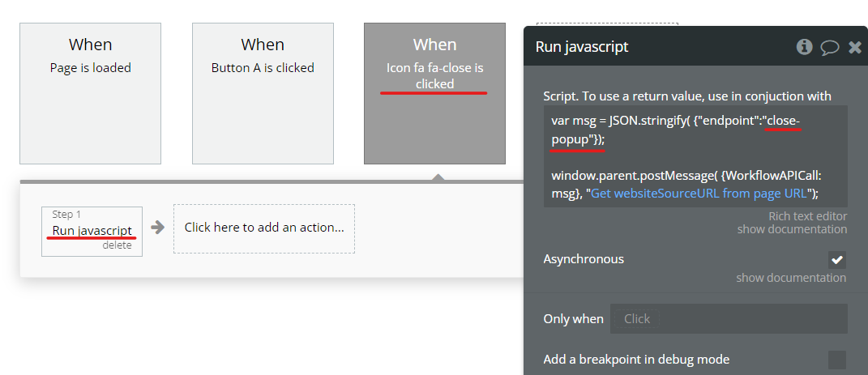This screenshot has height=375, width=868.
Task: Click the dynamic expression Get websiteSourceURL from page URL
Action: coord(700,193)
